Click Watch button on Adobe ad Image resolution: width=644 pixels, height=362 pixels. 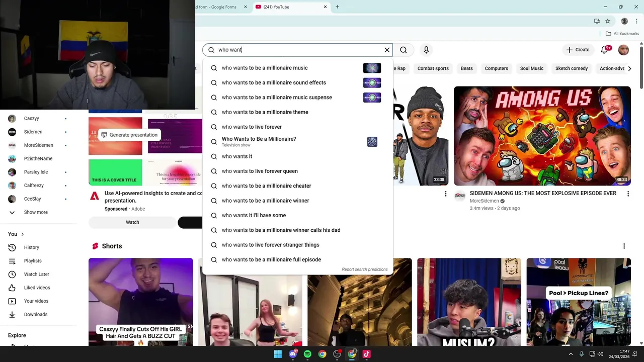[x=132, y=222]
